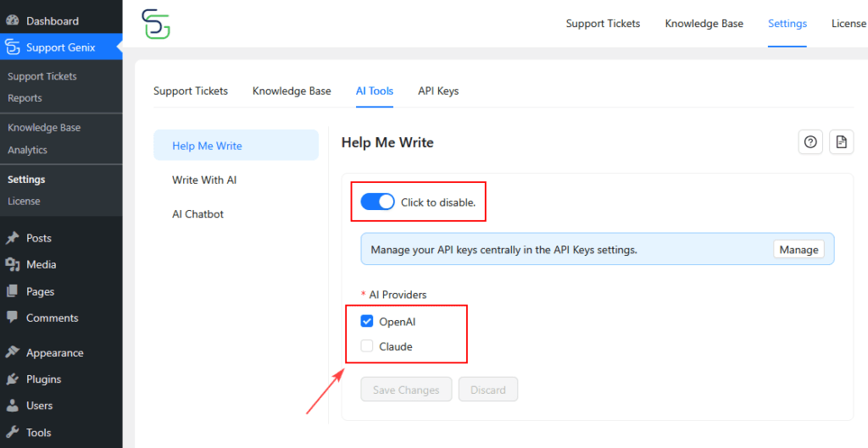
Task: Switch to the Support Tickets settings tab
Action: 191,91
